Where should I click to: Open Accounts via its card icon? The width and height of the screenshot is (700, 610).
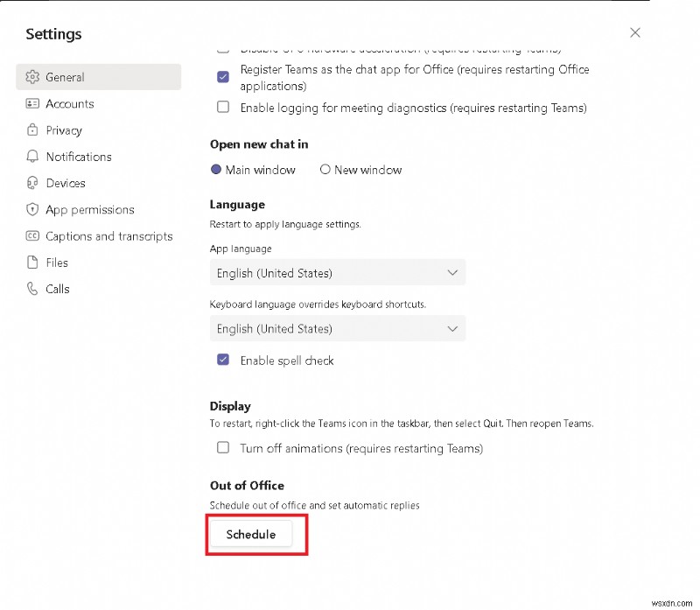(x=32, y=103)
